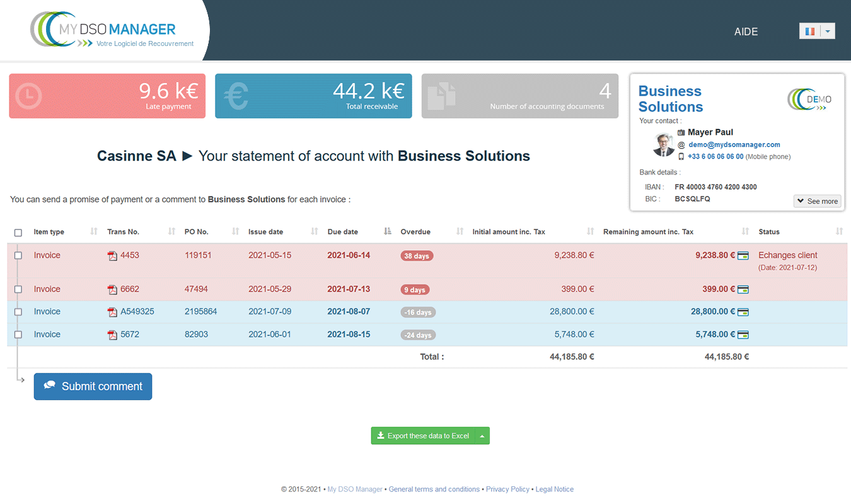The width and height of the screenshot is (851, 504).
Task: Click issue date 2021-07-09
Action: pyautogui.click(x=270, y=312)
